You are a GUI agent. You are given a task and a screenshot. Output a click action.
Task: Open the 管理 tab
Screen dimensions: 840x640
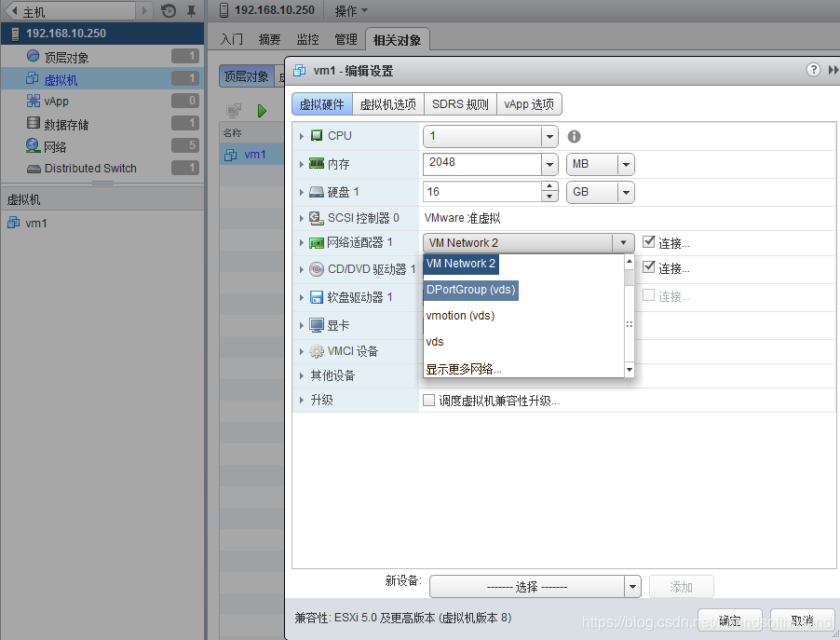pyautogui.click(x=345, y=39)
